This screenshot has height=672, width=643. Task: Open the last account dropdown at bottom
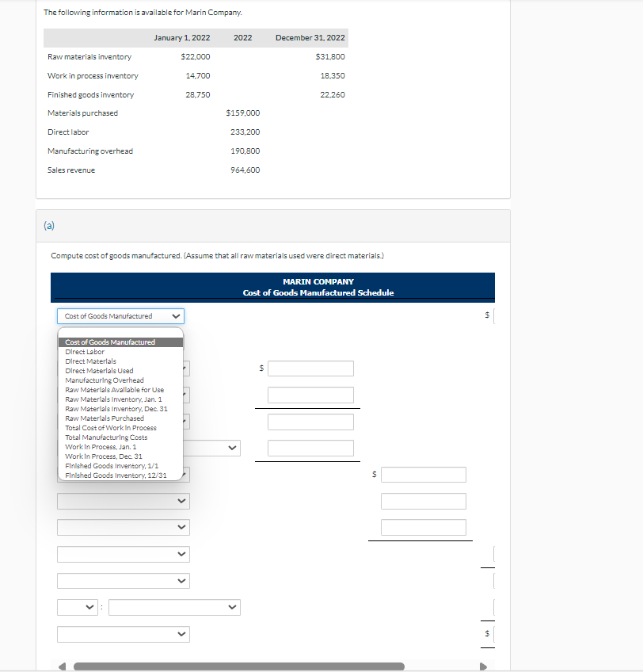[124, 634]
